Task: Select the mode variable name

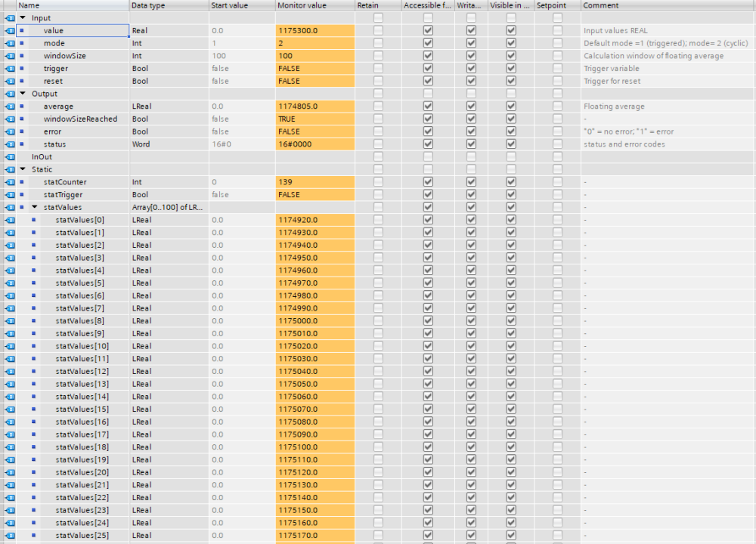Action: tap(54, 43)
